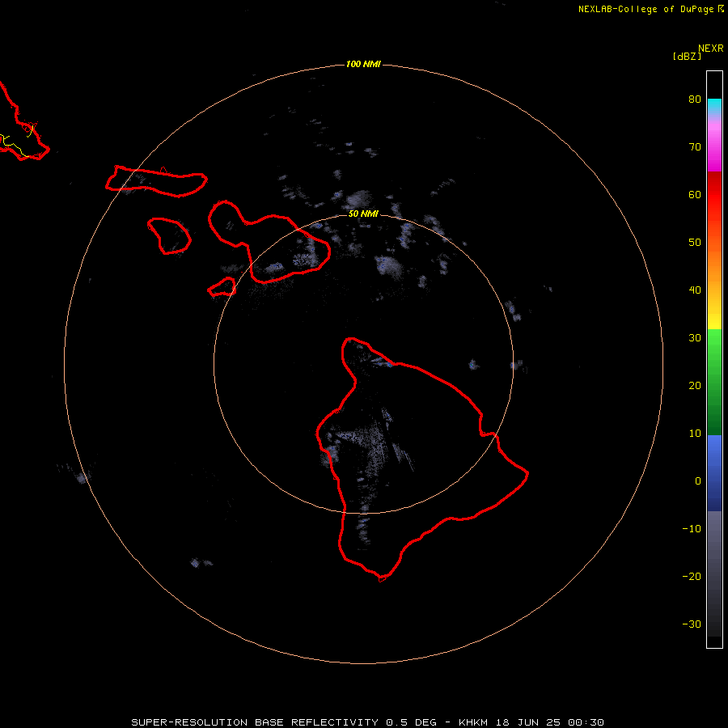Click the '60' value on the dBZ scale
The width and height of the screenshot is (728, 728).
pyautogui.click(x=695, y=194)
